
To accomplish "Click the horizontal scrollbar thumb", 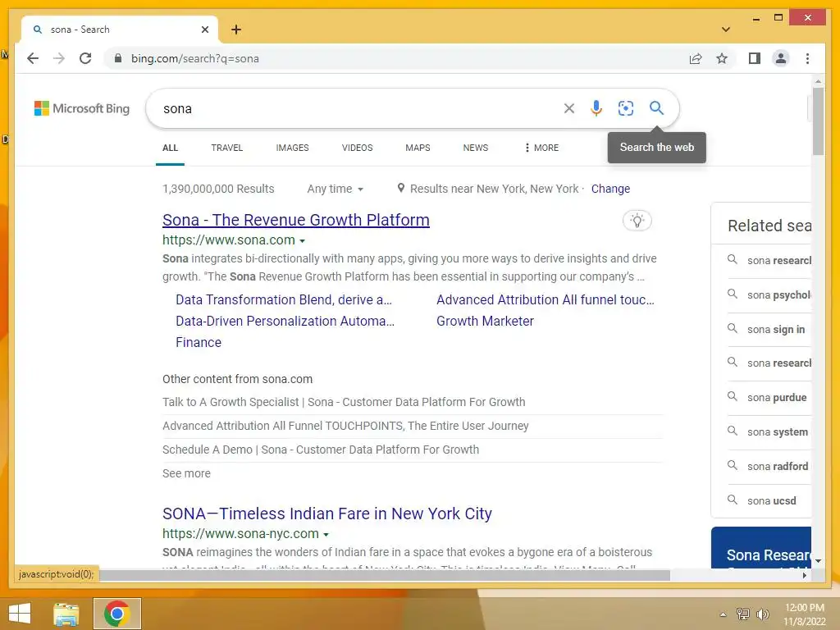I will coord(385,575).
